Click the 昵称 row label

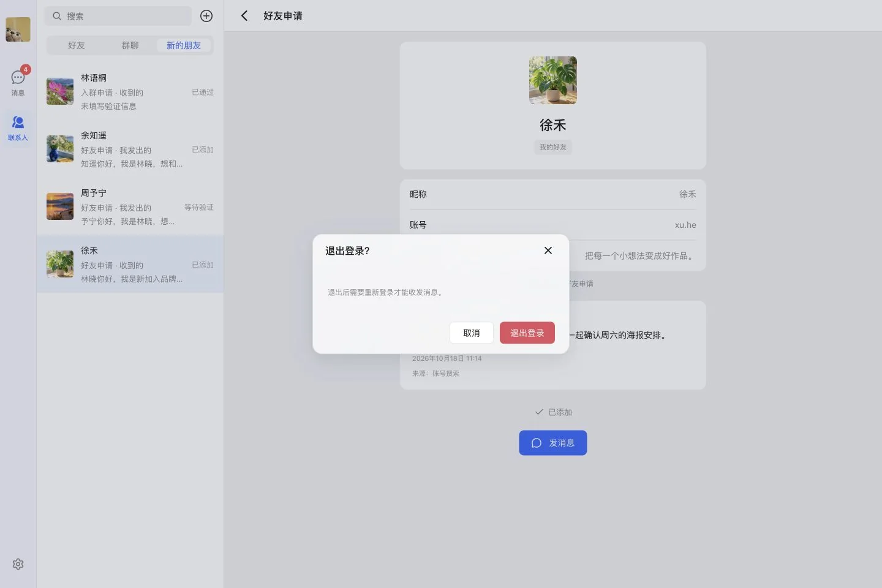418,194
